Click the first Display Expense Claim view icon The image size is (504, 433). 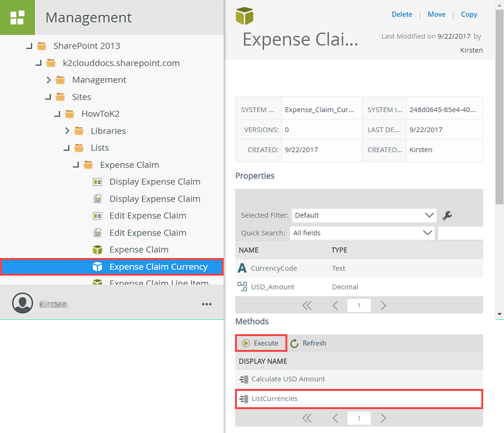[x=98, y=182]
